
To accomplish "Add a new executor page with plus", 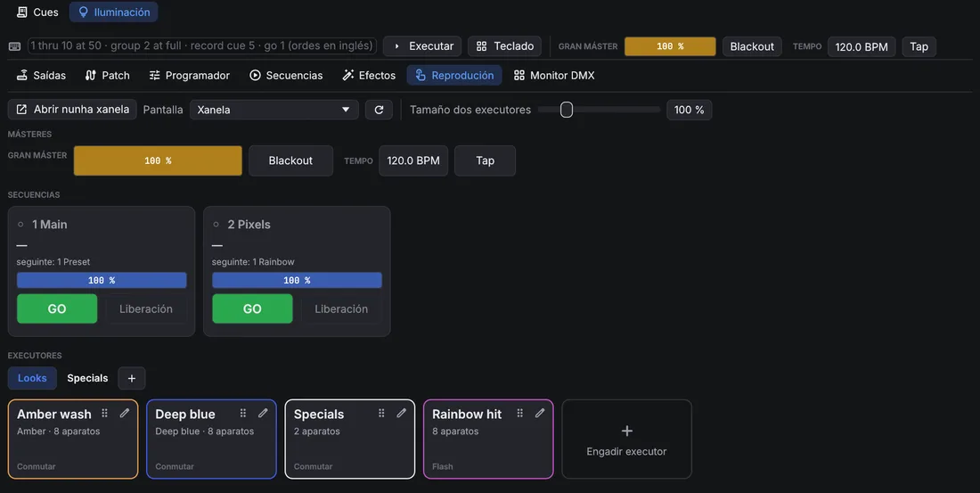I will point(131,378).
